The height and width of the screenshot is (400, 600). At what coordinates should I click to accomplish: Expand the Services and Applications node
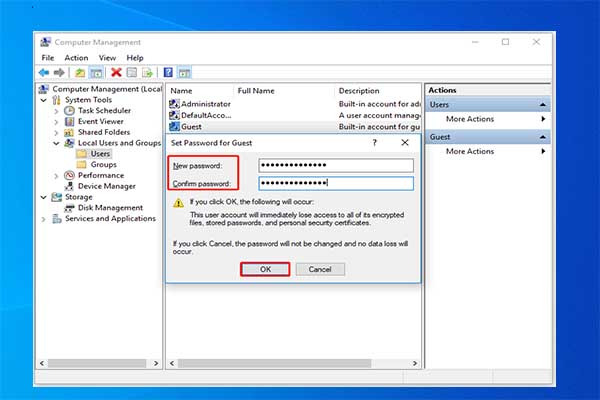coord(45,219)
